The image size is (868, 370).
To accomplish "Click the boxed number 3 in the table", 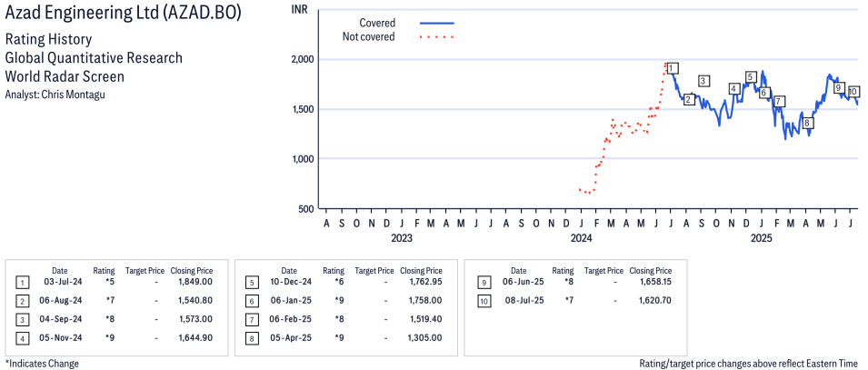I will 22,320.
